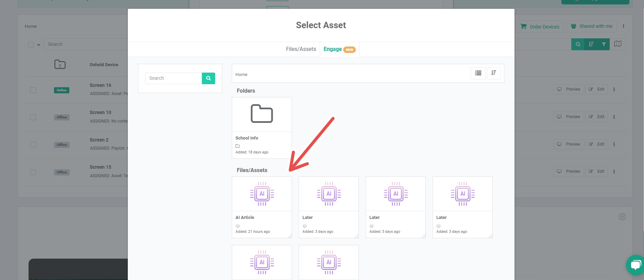Click the sort icon in background toolbar
Image resolution: width=644 pixels, height=280 pixels.
coord(591,44)
